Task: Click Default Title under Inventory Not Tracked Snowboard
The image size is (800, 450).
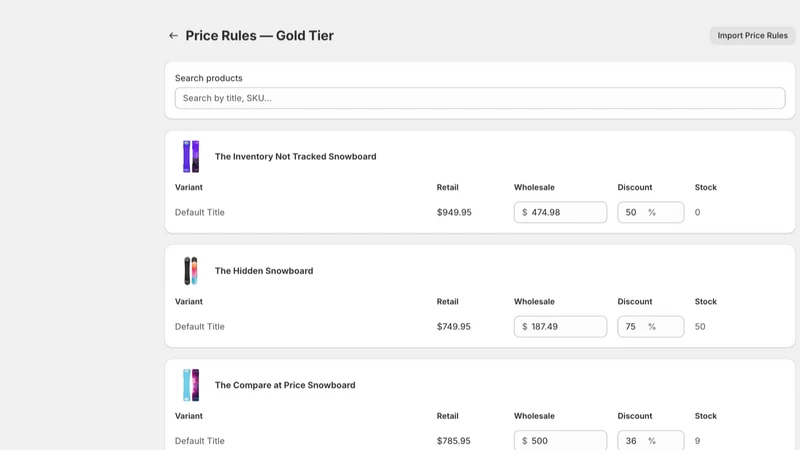Action: 199,212
